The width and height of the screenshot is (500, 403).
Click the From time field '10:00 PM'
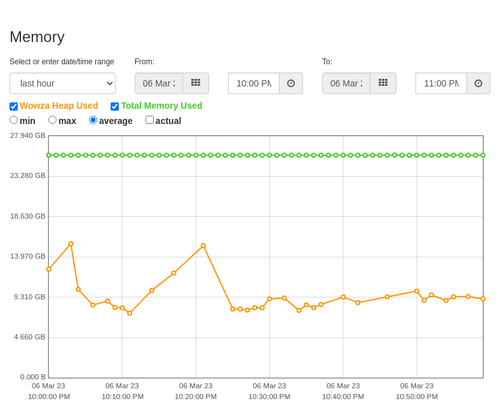pyautogui.click(x=254, y=83)
